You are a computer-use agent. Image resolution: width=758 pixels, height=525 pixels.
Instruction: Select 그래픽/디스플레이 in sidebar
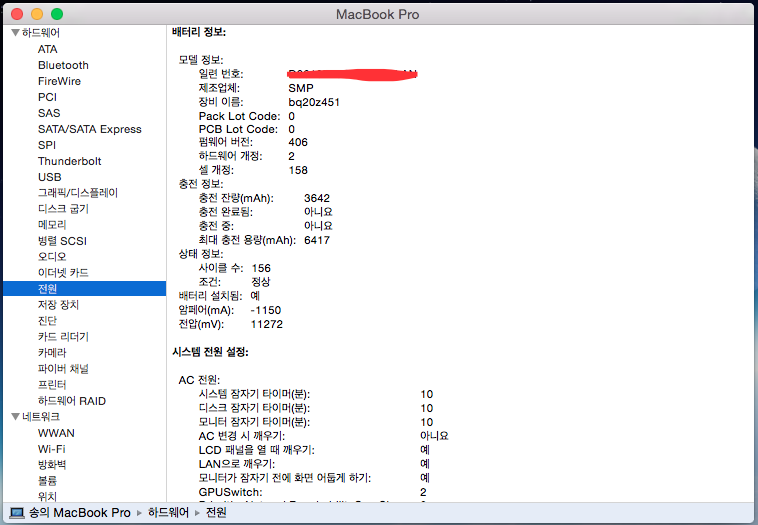click(78, 193)
